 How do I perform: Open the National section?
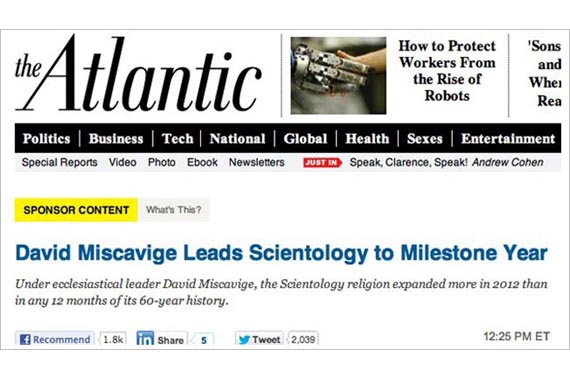click(x=237, y=139)
